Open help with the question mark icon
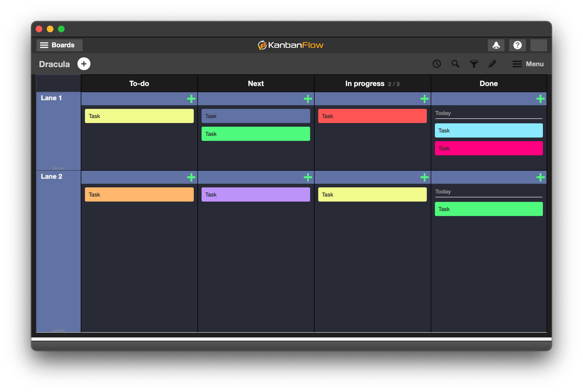The image size is (583, 392). [517, 45]
